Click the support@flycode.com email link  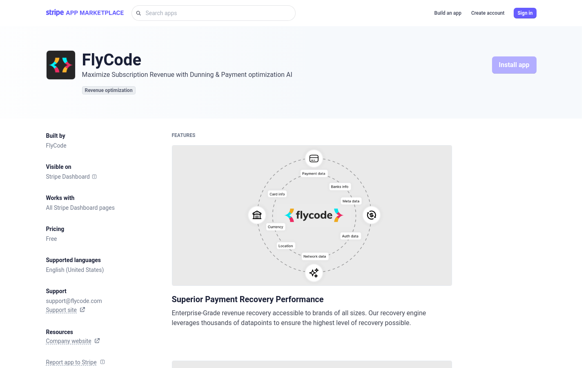pyautogui.click(x=74, y=301)
